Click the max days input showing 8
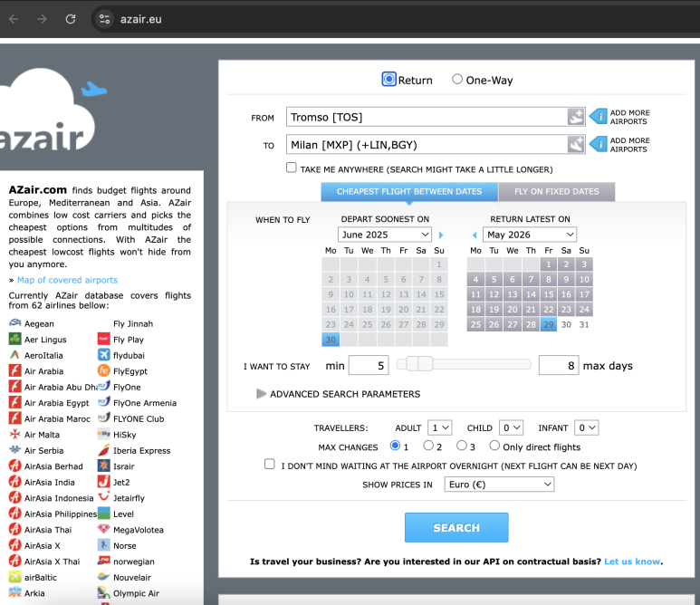Screen dimensions: 700x605 click(x=559, y=365)
